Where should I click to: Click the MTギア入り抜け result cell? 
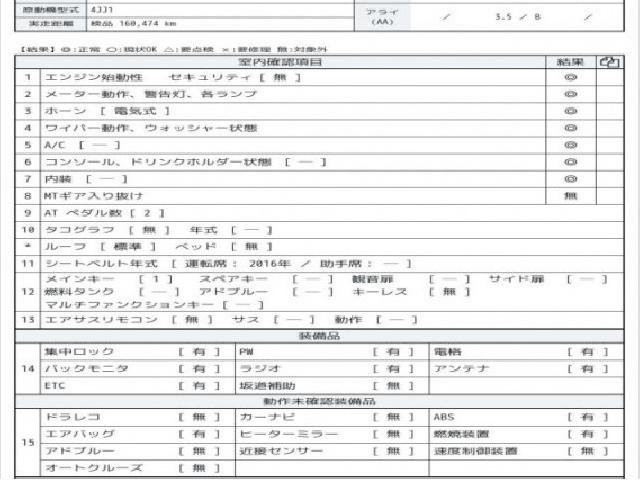(x=570, y=195)
